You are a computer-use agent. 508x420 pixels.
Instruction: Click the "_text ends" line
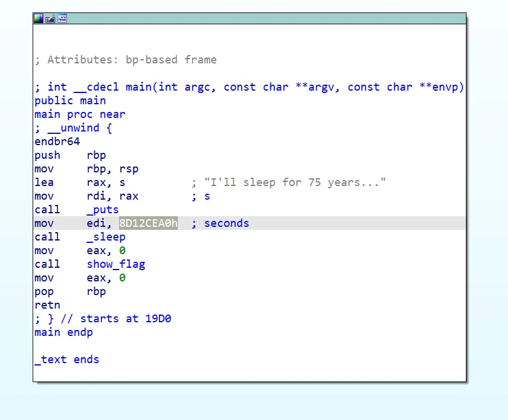pos(66,360)
